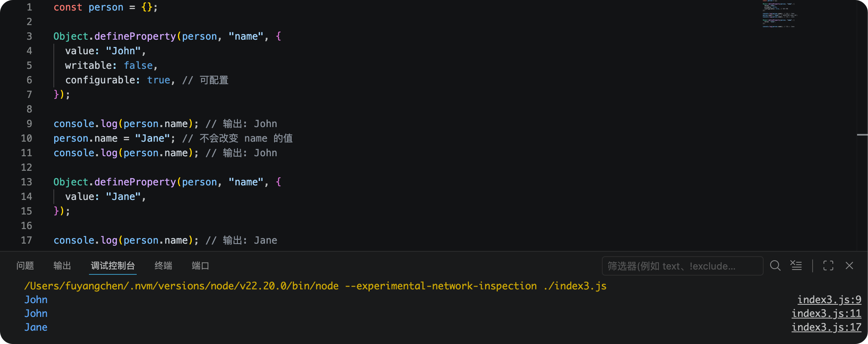This screenshot has height=344, width=868.
Task: Click line number 13 in gutter
Action: pyautogui.click(x=26, y=182)
